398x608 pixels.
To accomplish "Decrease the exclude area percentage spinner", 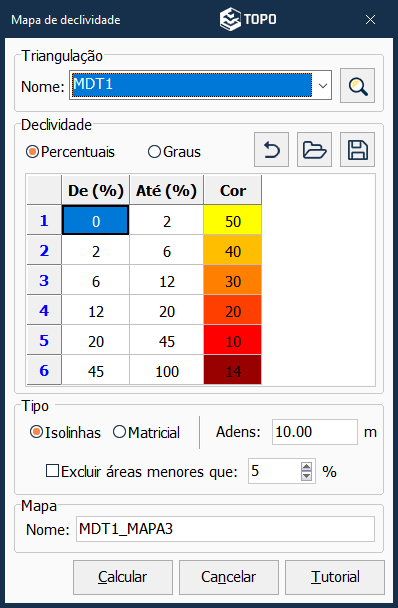I will point(306,476).
